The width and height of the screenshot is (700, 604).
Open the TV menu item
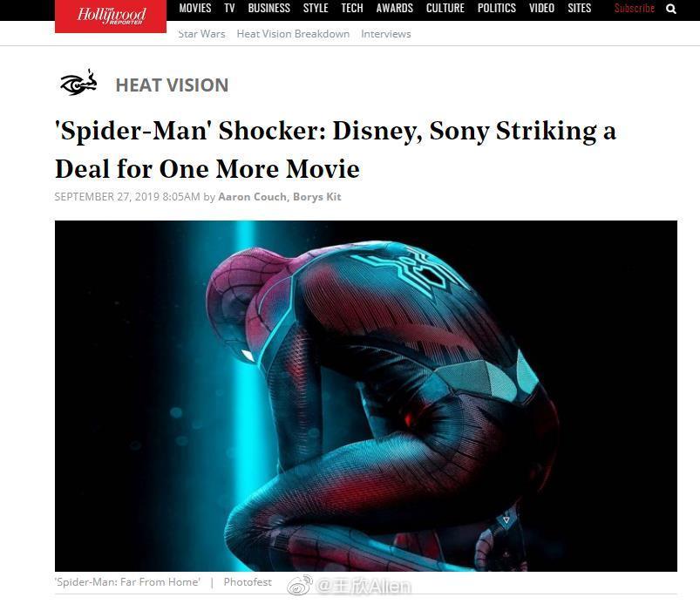[229, 9]
